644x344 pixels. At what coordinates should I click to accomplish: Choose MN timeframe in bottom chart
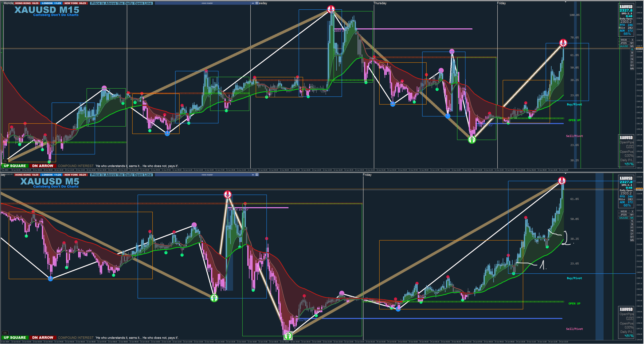pos(632,240)
